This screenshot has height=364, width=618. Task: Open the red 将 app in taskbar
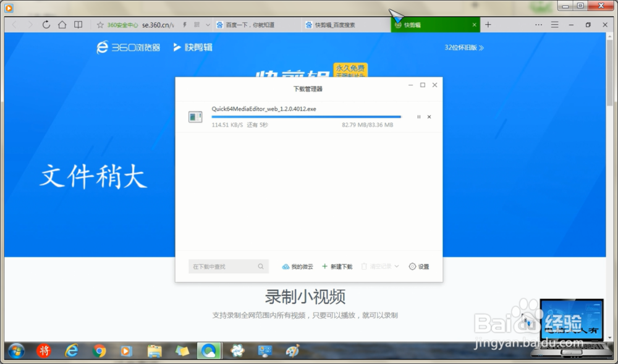coord(44,350)
